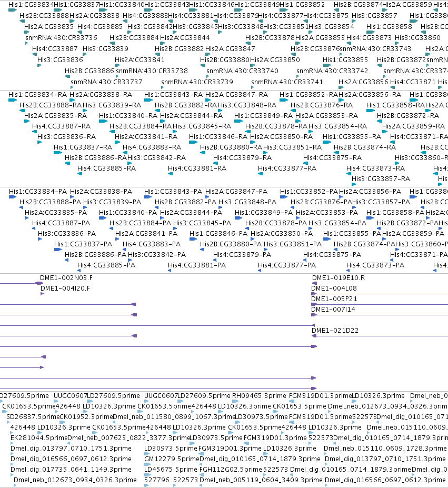Screen dimensions: 448x488
Task: Click the arrow glyph under GM12279.5prime
Action: [148, 465]
